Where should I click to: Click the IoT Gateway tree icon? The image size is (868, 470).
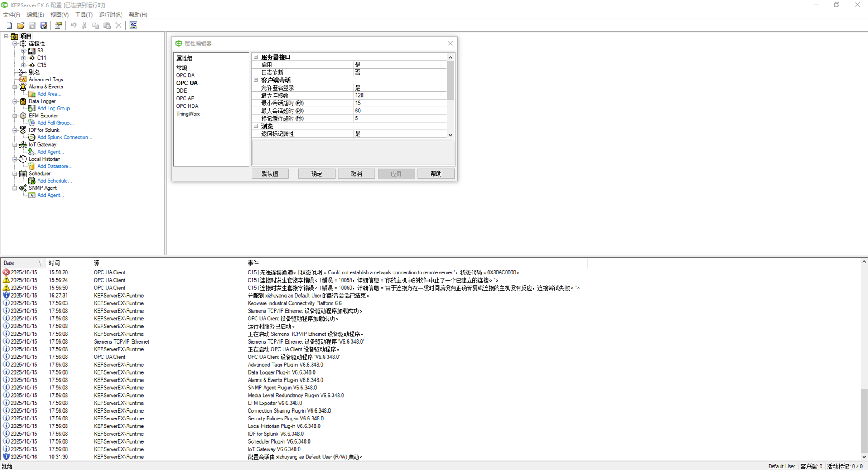pos(23,145)
